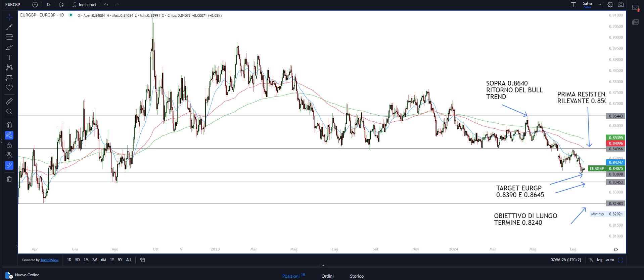Open the Indicatori indicators dialog
644x280 pixels.
pos(84,5)
